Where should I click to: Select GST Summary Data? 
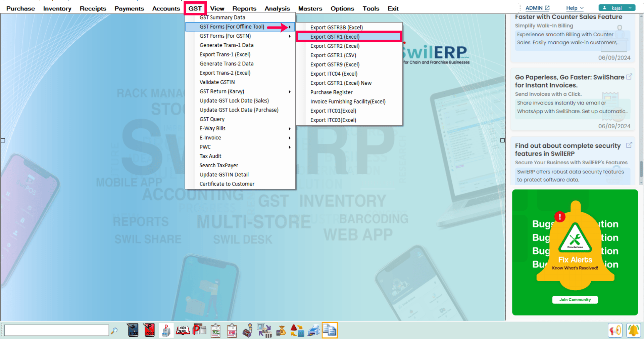(240, 17)
